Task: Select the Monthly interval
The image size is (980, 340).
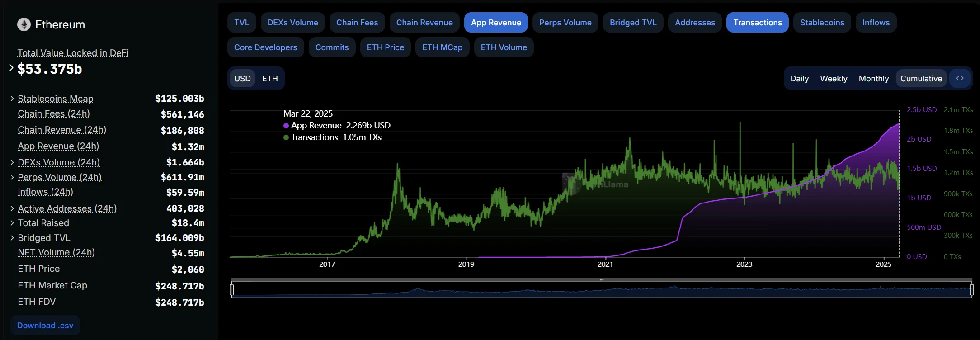Action: [x=873, y=79]
